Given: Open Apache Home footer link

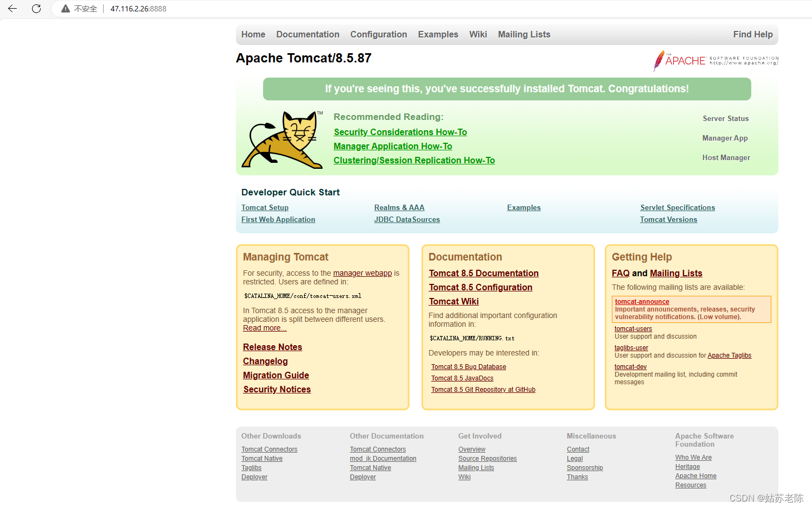Looking at the screenshot, I should 696,476.
